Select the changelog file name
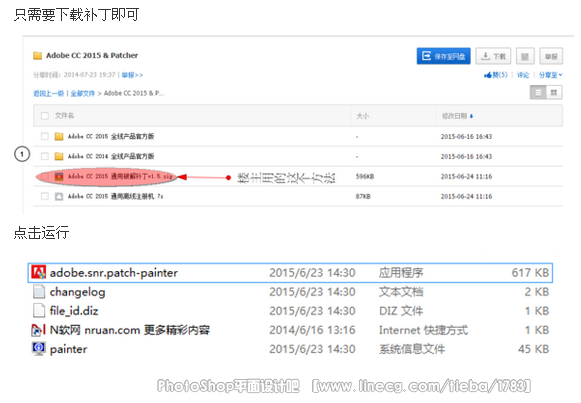This screenshot has height=403, width=581. [77, 292]
